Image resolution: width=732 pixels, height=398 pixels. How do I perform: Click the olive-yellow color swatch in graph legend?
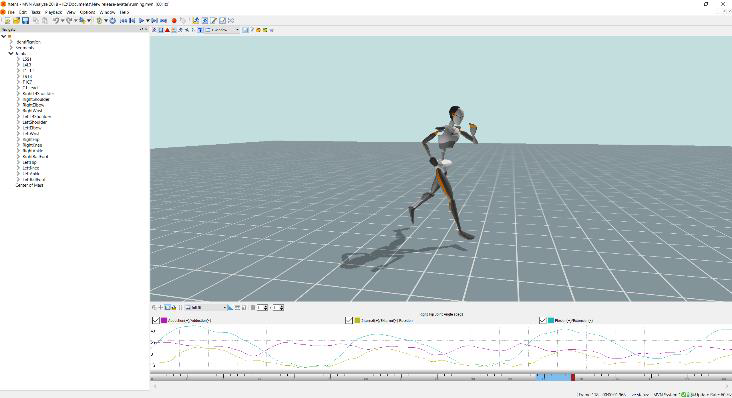click(358, 321)
